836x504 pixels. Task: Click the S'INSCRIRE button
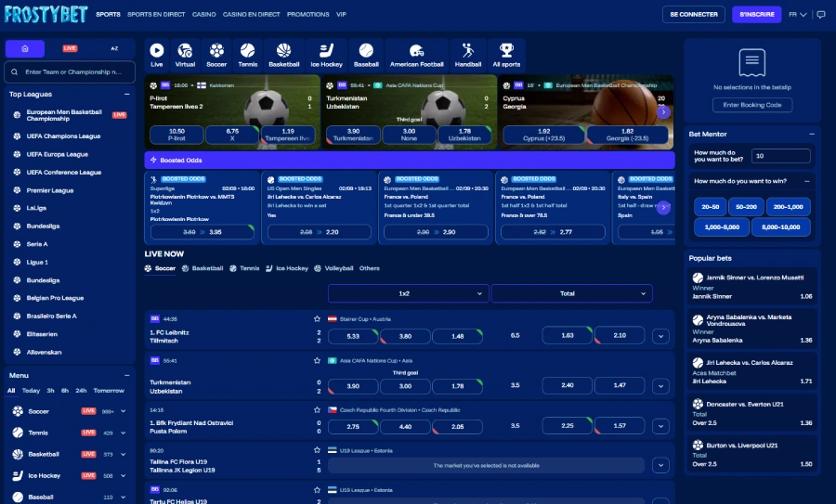pos(756,14)
